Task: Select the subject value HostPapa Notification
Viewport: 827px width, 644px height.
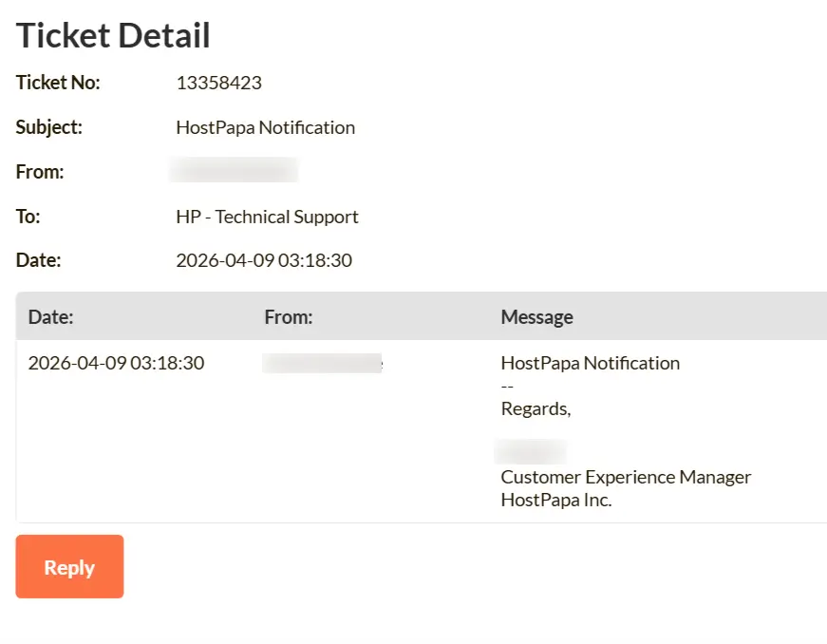Action: click(x=265, y=127)
